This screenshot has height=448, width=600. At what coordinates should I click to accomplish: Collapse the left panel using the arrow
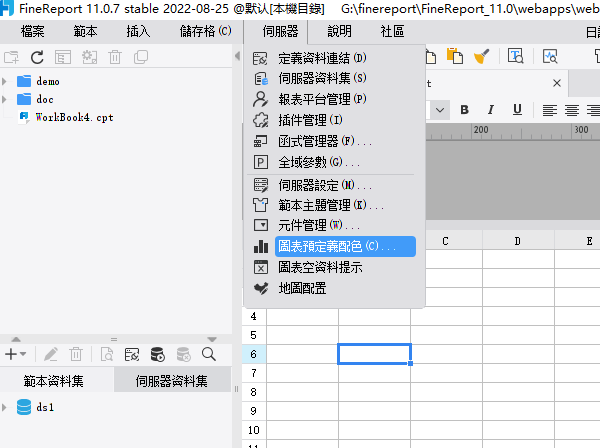[x=237, y=56]
